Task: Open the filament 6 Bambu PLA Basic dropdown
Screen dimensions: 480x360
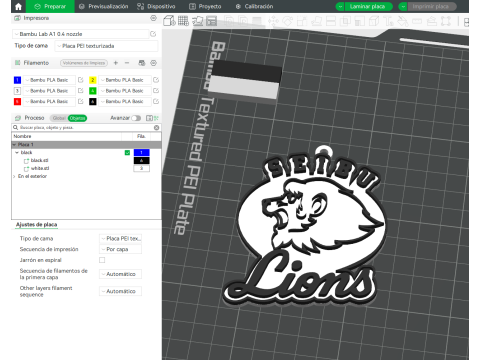Action: pyautogui.click(x=125, y=101)
